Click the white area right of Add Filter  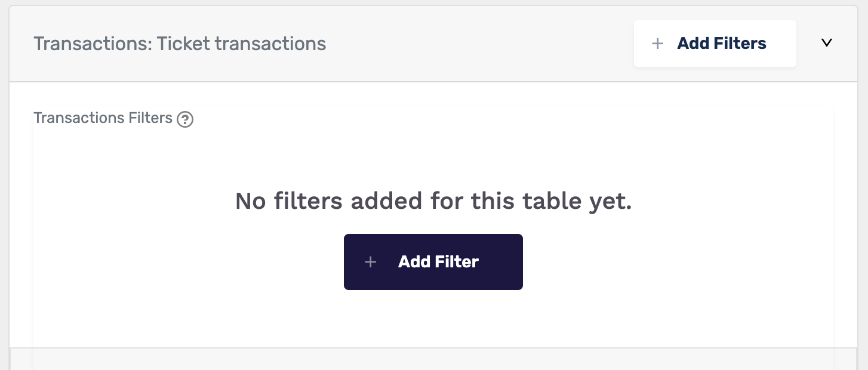[x=675, y=262]
